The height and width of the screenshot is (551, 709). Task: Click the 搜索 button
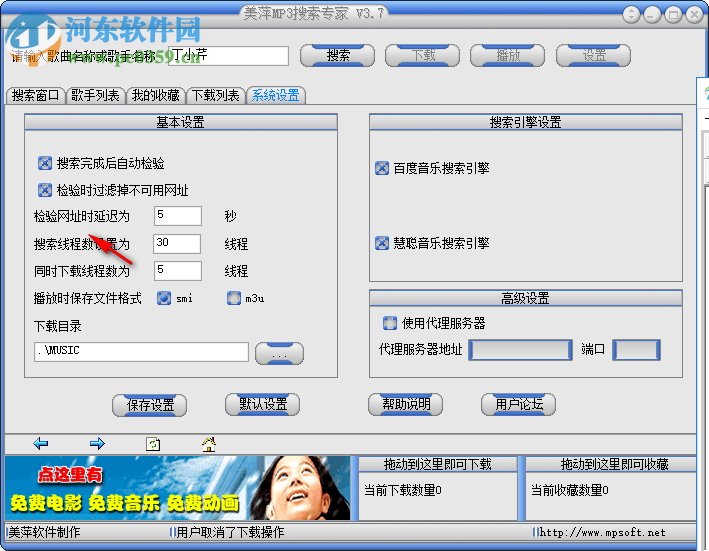click(337, 56)
